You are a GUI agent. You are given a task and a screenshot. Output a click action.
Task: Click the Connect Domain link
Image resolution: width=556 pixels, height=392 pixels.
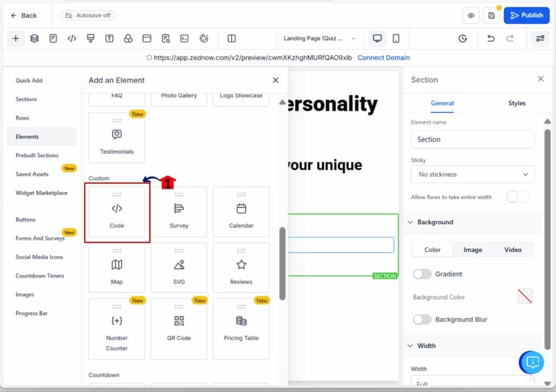point(383,58)
